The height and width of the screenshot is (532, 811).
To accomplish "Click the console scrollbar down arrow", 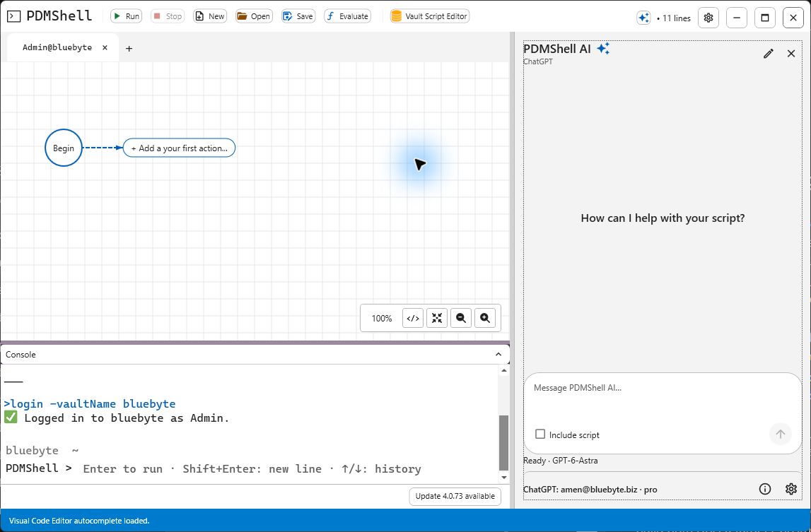I will pyautogui.click(x=503, y=478).
